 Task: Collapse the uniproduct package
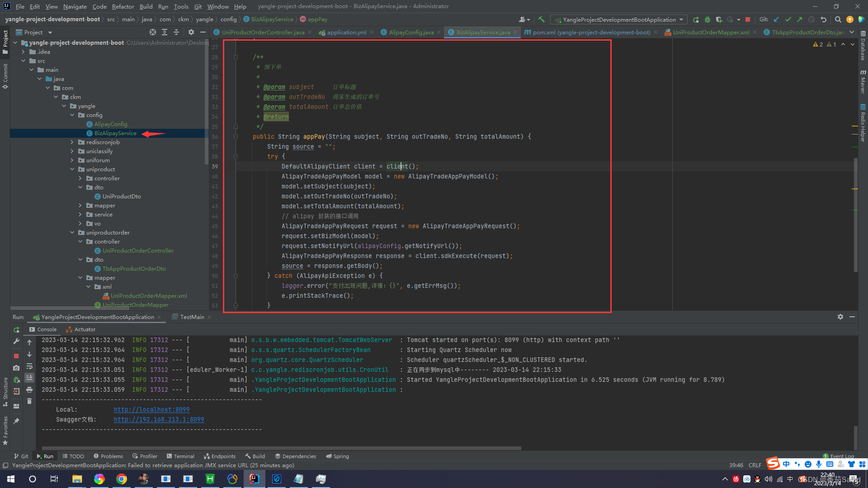pos(72,169)
